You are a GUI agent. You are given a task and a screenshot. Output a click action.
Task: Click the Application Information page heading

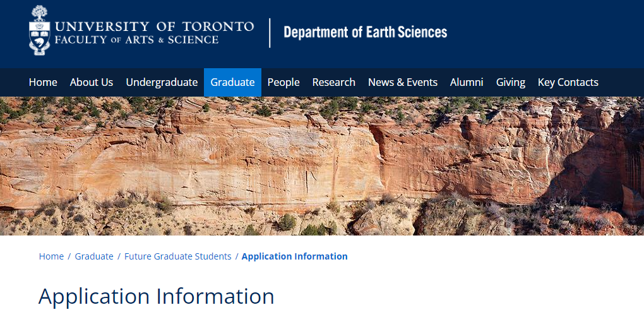click(x=156, y=296)
